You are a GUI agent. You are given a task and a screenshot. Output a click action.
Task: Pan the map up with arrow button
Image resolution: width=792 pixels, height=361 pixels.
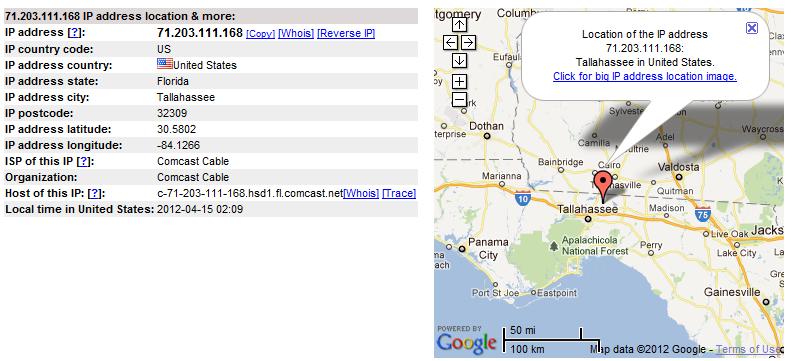[459, 24]
